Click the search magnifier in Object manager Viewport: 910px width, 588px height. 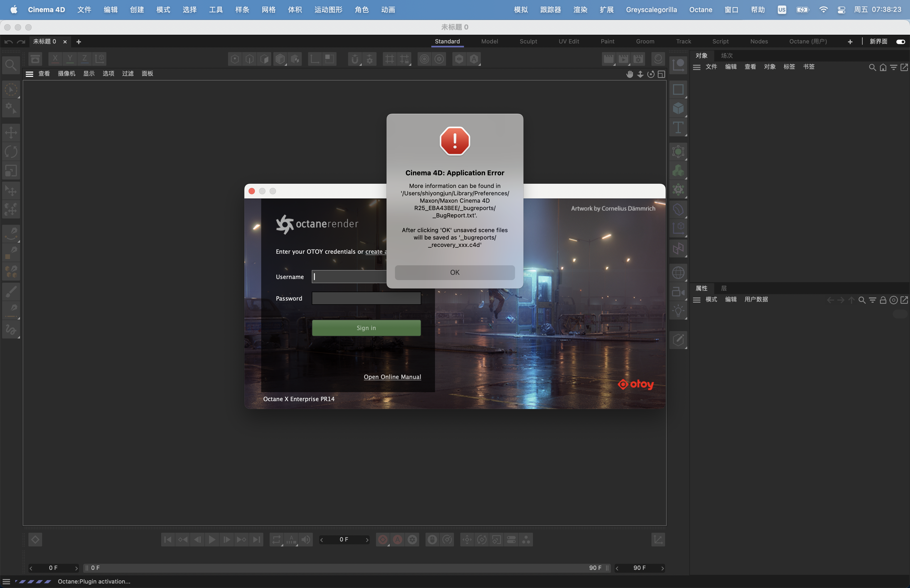point(872,68)
